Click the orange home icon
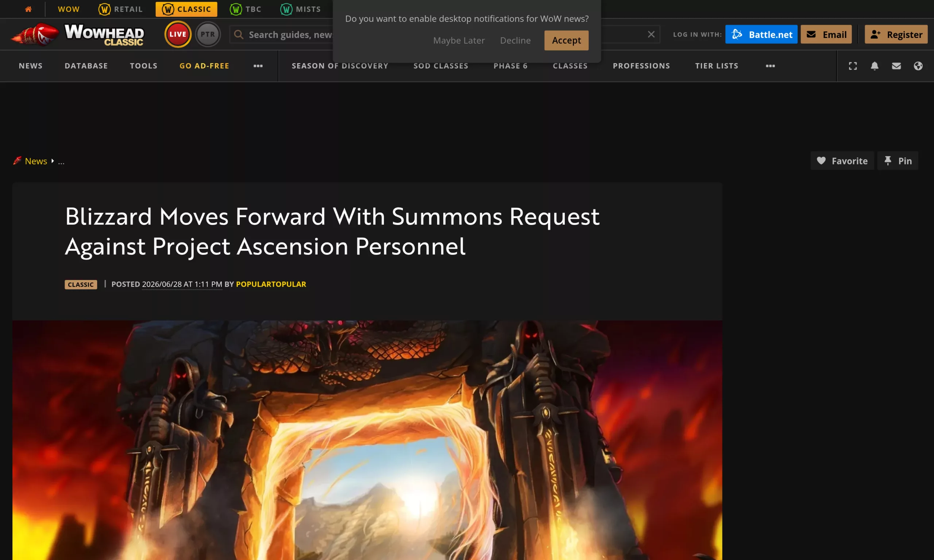Image resolution: width=934 pixels, height=560 pixels. click(x=28, y=9)
